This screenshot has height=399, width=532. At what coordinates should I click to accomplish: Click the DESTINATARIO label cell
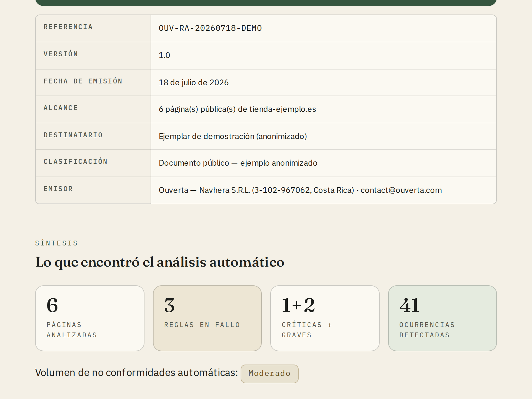pos(93,136)
